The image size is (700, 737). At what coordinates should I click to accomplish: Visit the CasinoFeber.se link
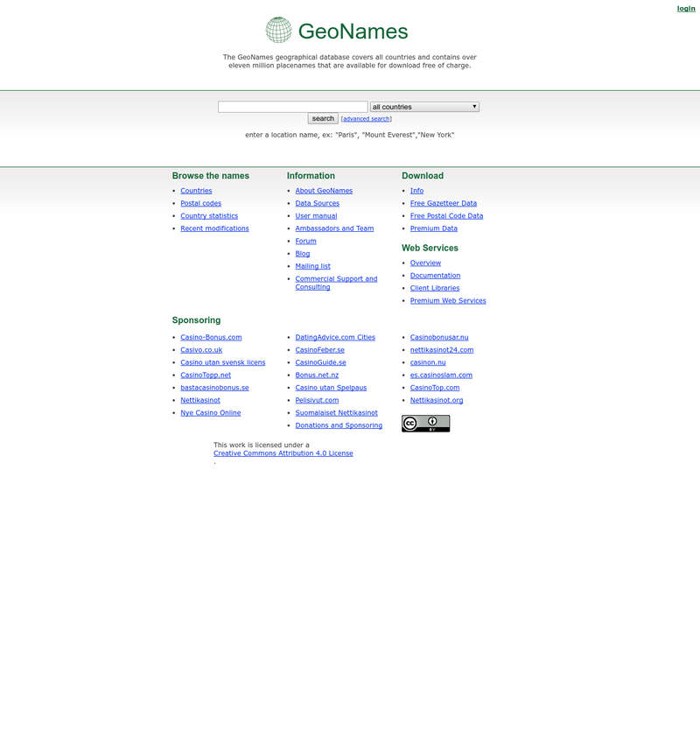click(x=319, y=350)
